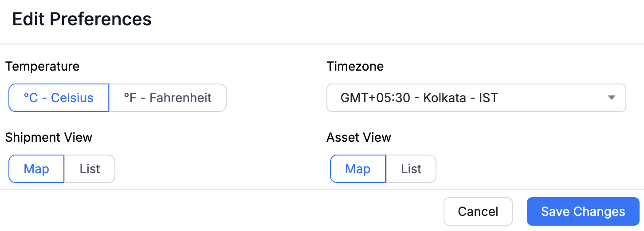The image size is (644, 231).
Task: Set Shipment View to Map
Action: click(x=36, y=169)
